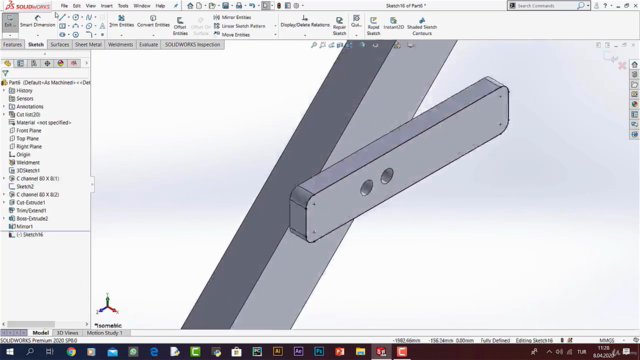The width and height of the screenshot is (640, 360).
Task: Expand C channel 80 X 8(1) feature
Action: (x=4, y=178)
